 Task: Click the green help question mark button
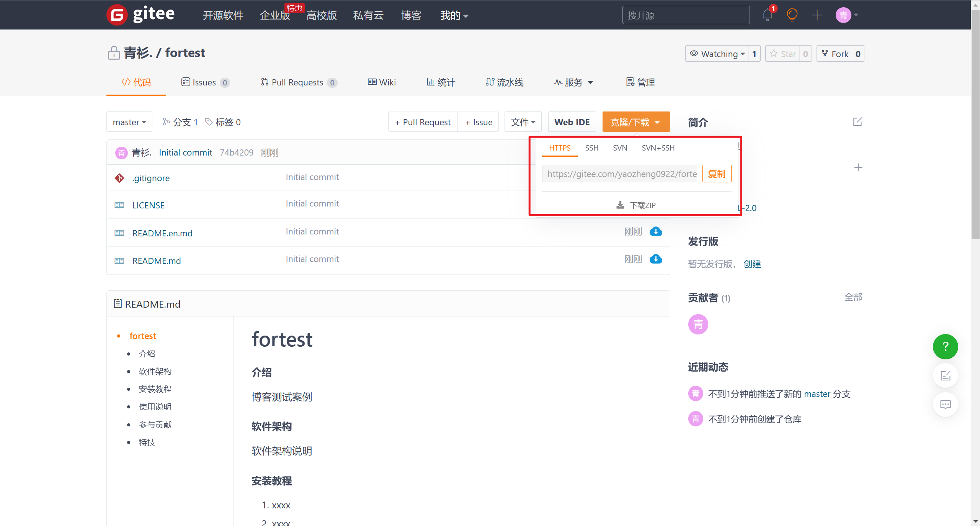tap(945, 346)
